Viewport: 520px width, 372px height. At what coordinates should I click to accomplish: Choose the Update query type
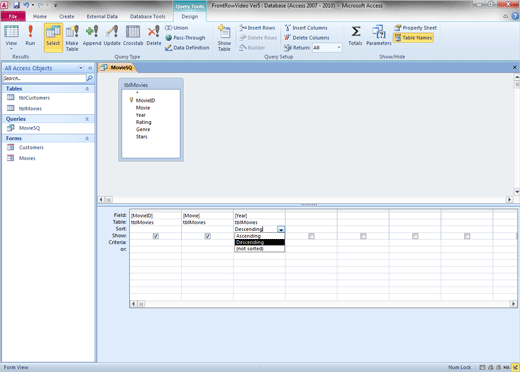[112, 35]
